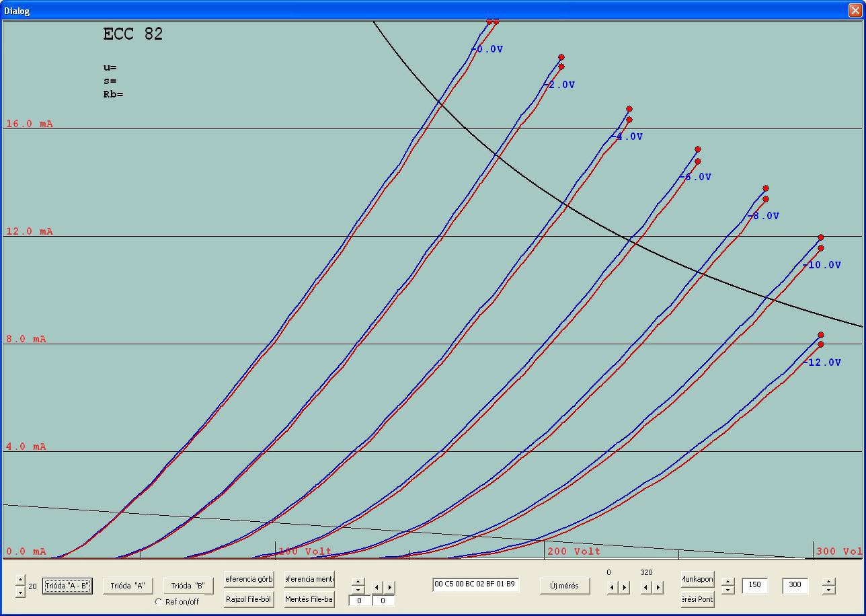
Task: Show only Trióda "A" curves
Action: point(128,586)
